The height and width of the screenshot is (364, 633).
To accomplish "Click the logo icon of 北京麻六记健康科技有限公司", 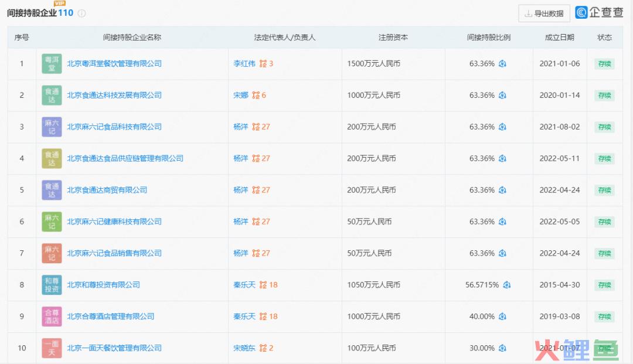I will click(52, 222).
